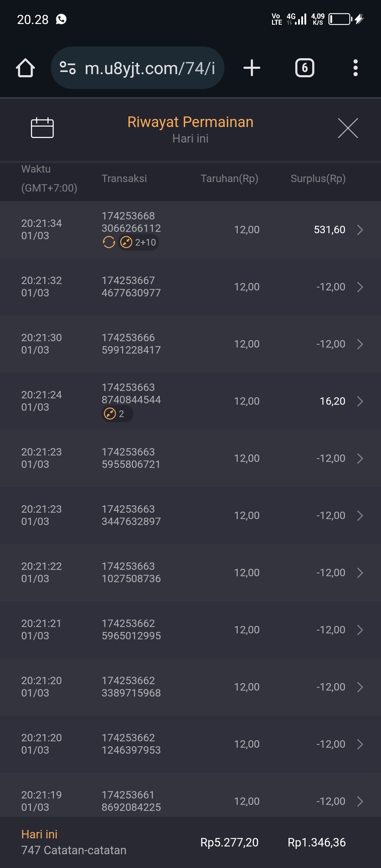Expand the 16,20 surplus row chevron

360,401
